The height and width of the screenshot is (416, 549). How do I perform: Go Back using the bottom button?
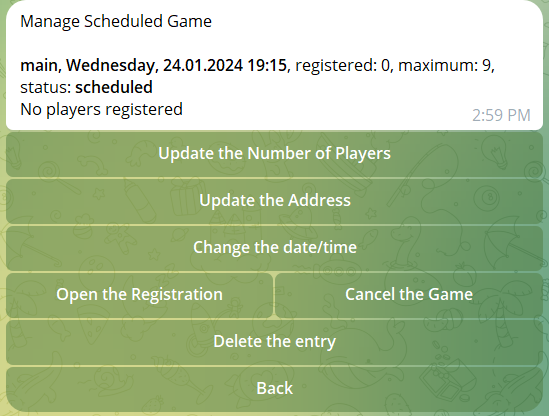[274, 389]
